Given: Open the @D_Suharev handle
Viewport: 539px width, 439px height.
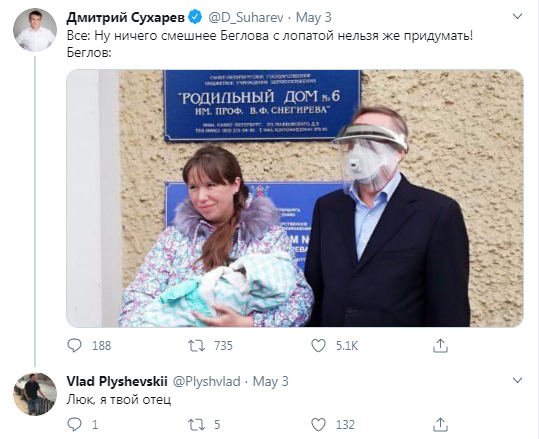Looking at the screenshot, I should click(245, 18).
